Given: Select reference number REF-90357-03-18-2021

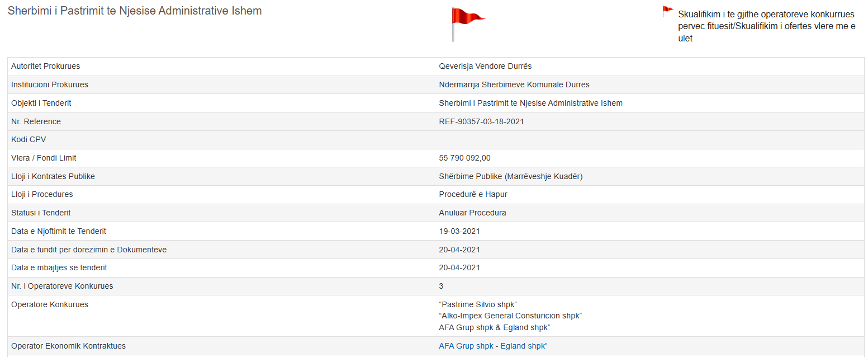Looking at the screenshot, I should [x=481, y=121].
